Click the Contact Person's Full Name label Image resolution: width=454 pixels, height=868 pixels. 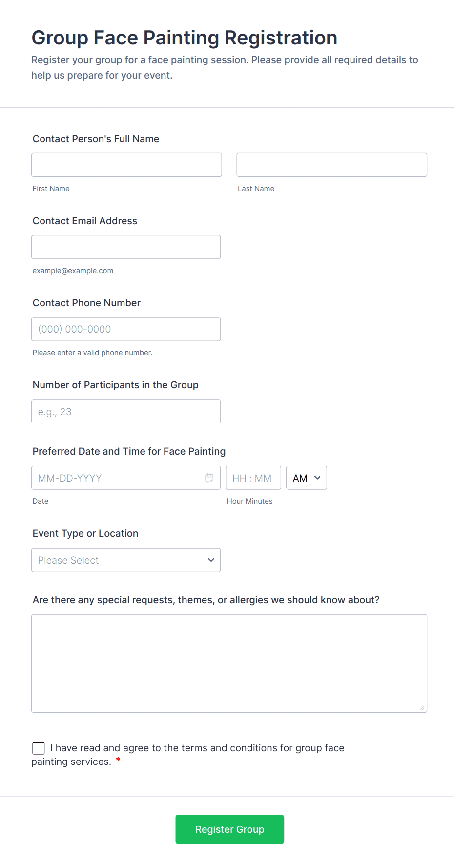(x=96, y=139)
